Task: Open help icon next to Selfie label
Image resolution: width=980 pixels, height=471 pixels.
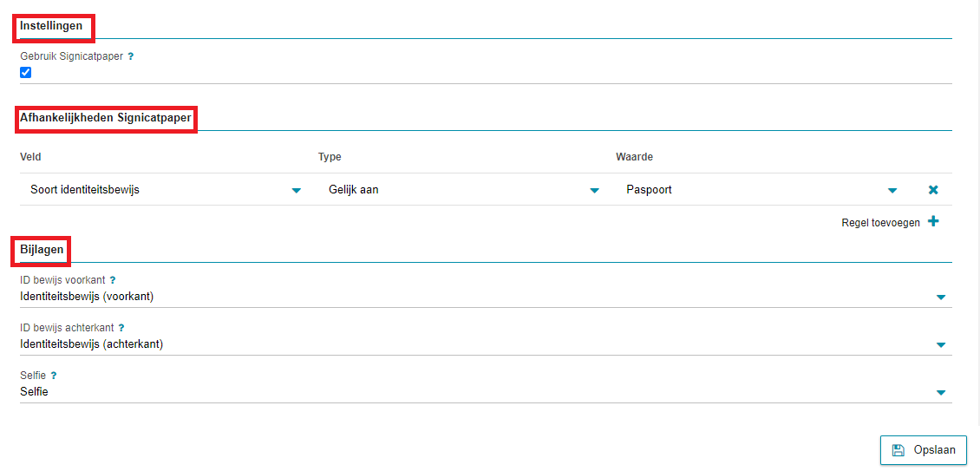Action: pyautogui.click(x=54, y=376)
